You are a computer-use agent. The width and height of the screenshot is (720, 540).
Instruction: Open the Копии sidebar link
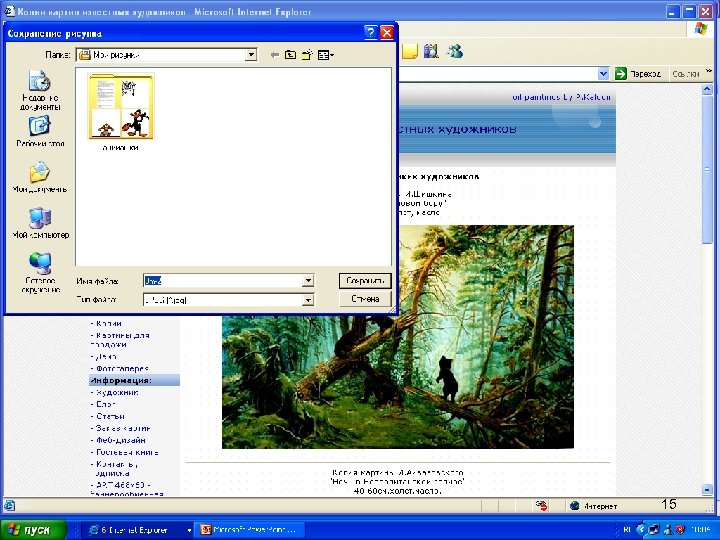(x=109, y=323)
